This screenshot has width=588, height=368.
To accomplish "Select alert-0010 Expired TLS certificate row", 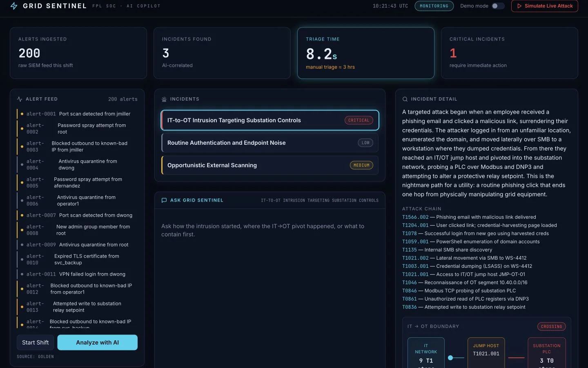I will [77, 260].
